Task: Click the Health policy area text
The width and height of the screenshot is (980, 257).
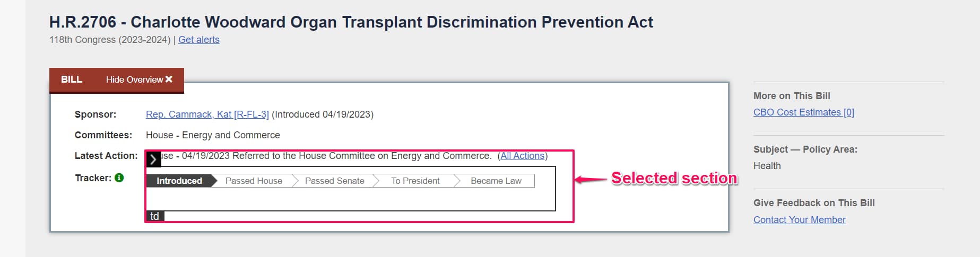Action: (767, 166)
